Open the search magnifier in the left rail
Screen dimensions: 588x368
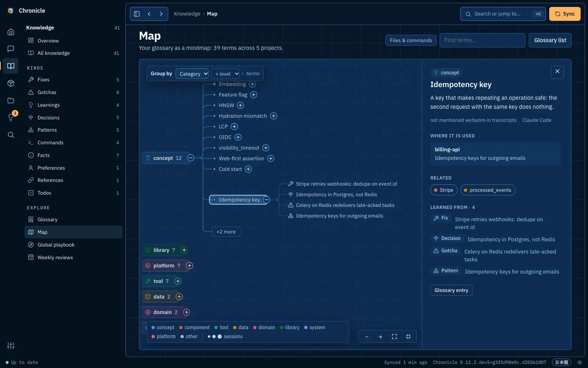(11, 135)
